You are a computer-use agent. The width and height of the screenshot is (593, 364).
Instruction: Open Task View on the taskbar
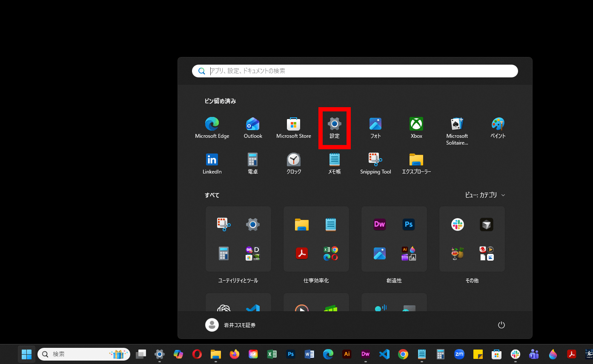click(141, 354)
